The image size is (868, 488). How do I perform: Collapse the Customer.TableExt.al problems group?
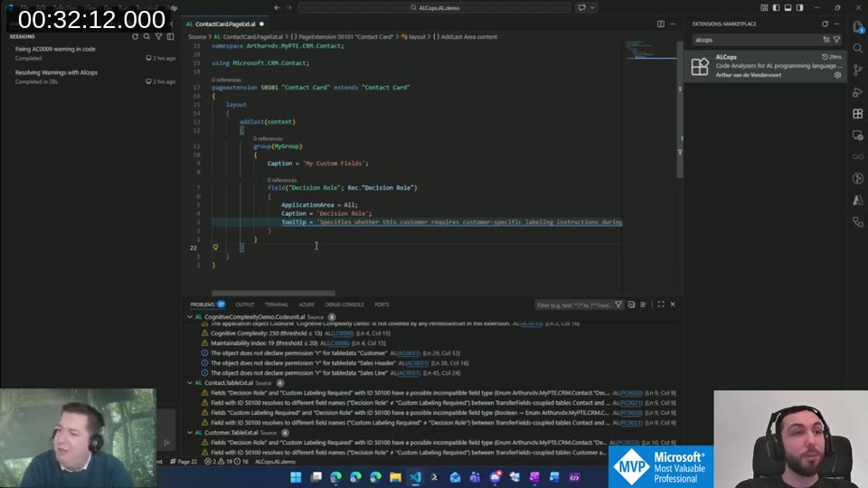tap(190, 433)
